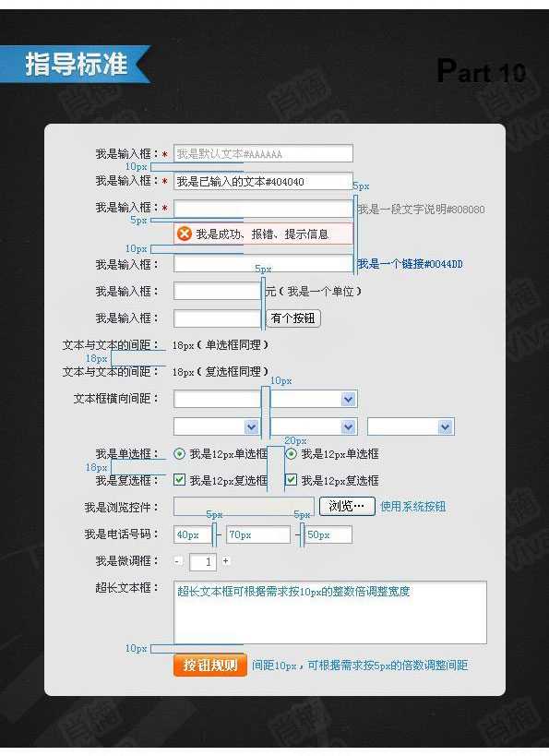The height and width of the screenshot is (756, 549).
Task: Click the 我是成功、报错、提示信息 message text
Action: (x=262, y=234)
